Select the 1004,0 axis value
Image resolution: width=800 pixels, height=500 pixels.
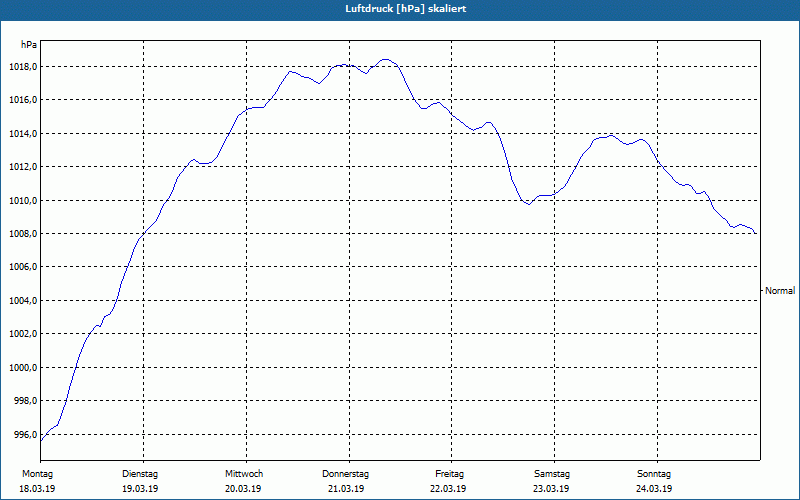tap(23, 301)
